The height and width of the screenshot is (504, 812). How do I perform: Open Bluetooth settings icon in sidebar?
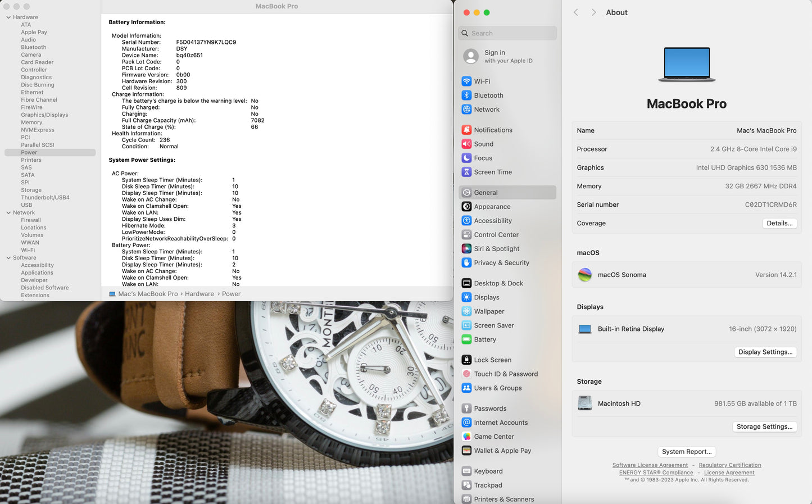point(466,96)
